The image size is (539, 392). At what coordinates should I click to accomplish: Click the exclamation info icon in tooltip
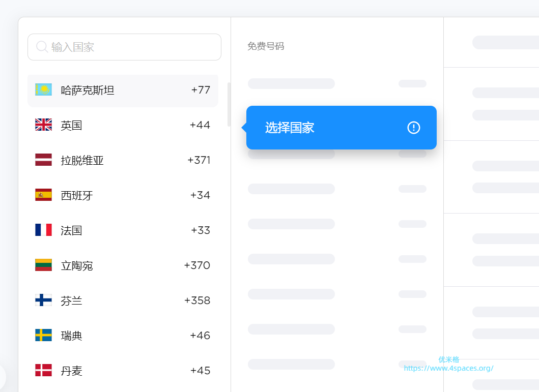(414, 128)
